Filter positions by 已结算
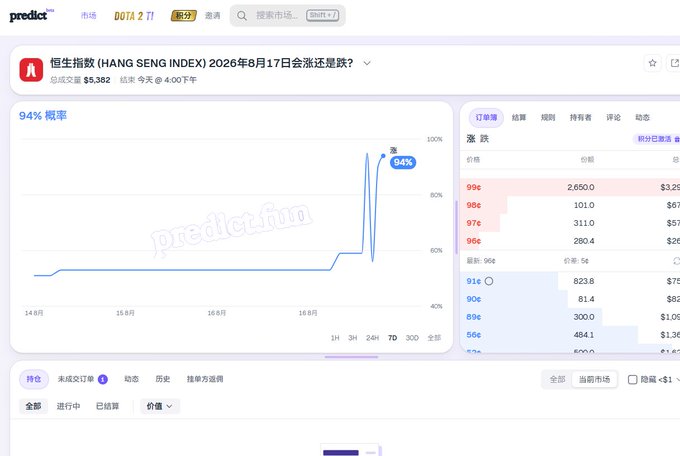680x456 pixels. (107, 406)
